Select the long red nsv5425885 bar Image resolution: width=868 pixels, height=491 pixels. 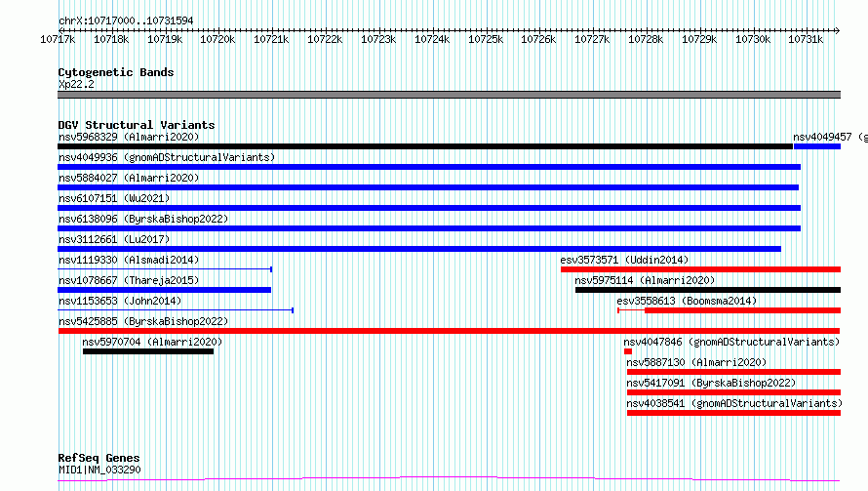coord(449,331)
